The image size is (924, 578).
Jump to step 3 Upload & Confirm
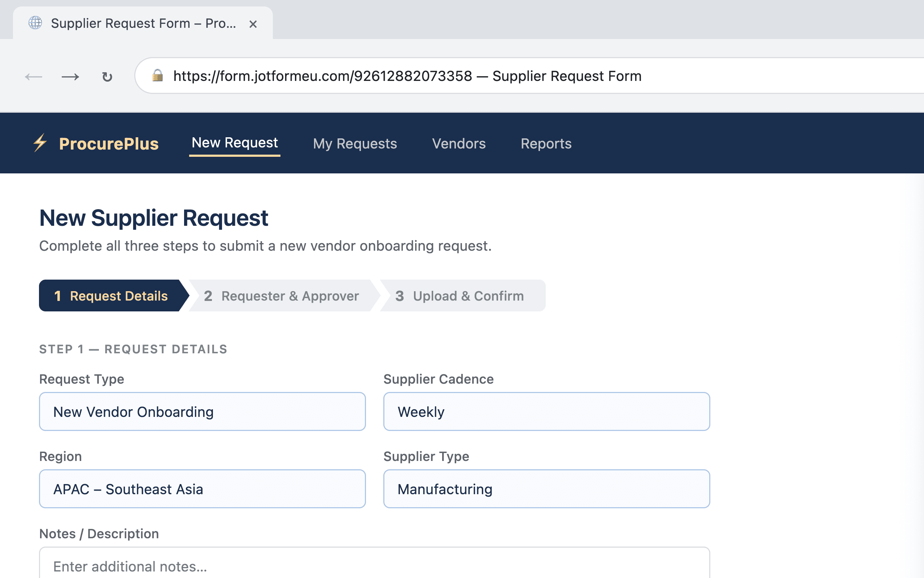pos(462,296)
